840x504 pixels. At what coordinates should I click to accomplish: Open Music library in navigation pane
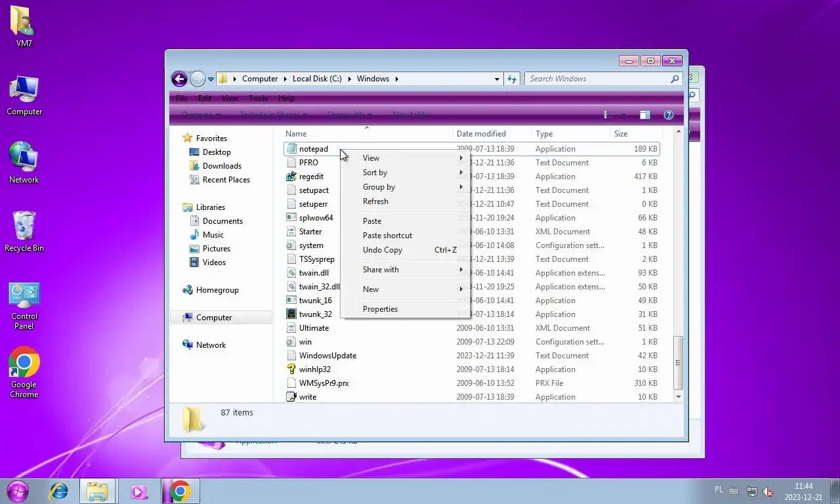(x=207, y=235)
